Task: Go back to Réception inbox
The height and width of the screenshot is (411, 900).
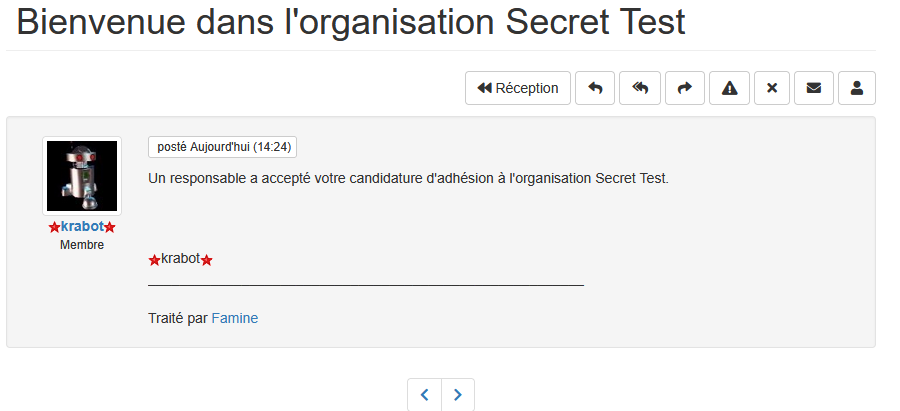Action: coord(518,88)
